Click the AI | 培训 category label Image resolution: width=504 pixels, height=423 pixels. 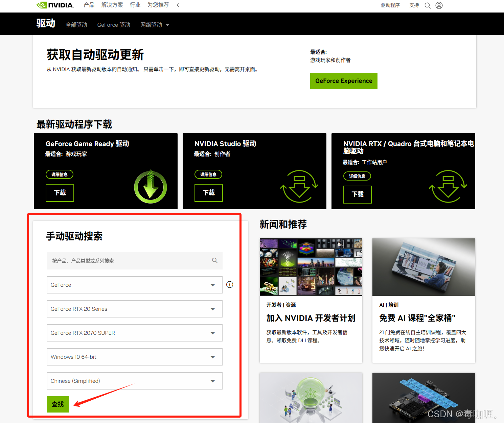389,305
